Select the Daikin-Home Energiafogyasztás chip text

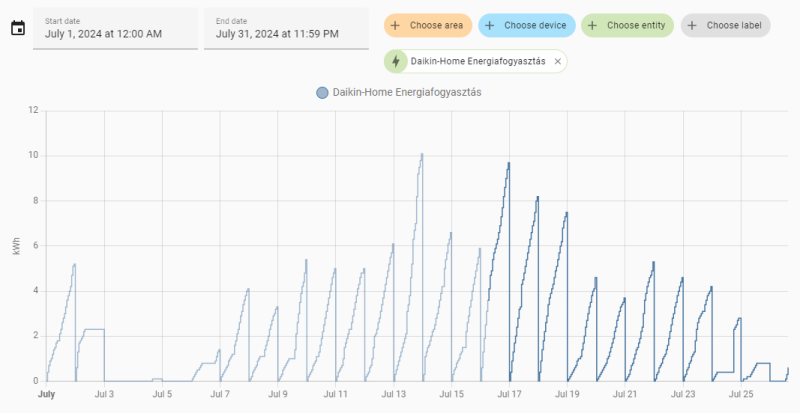pos(477,61)
